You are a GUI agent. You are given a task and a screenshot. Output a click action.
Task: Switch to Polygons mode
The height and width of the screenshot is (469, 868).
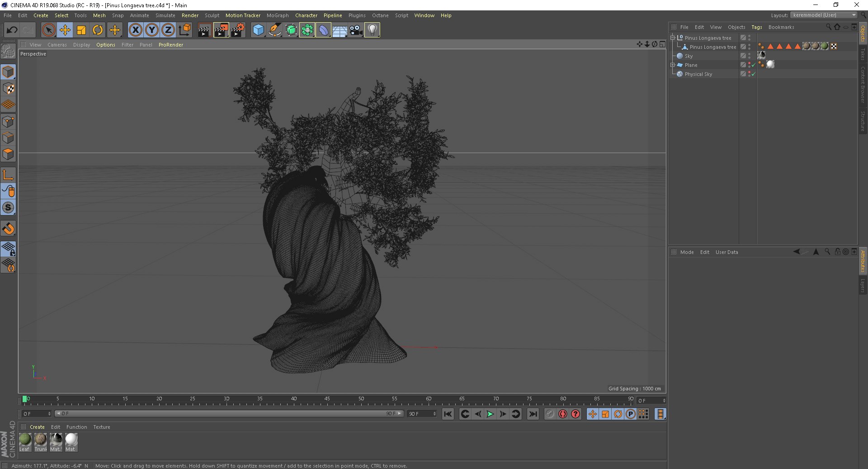[8, 154]
